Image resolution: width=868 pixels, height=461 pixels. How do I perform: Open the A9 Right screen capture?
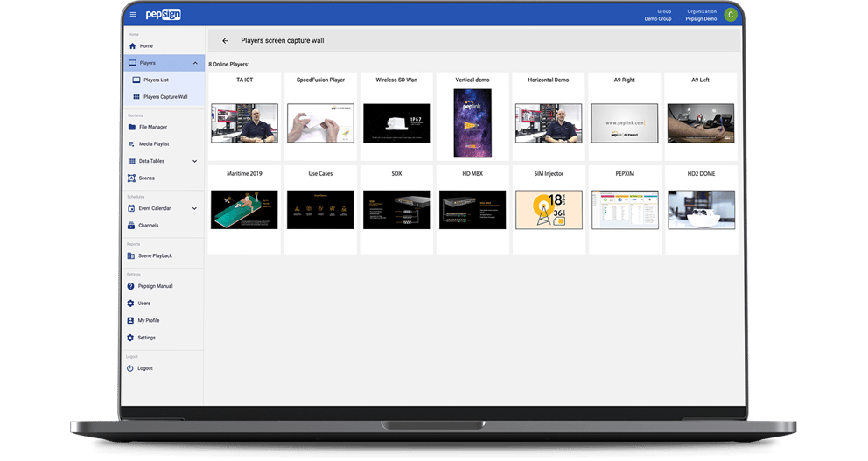click(625, 122)
